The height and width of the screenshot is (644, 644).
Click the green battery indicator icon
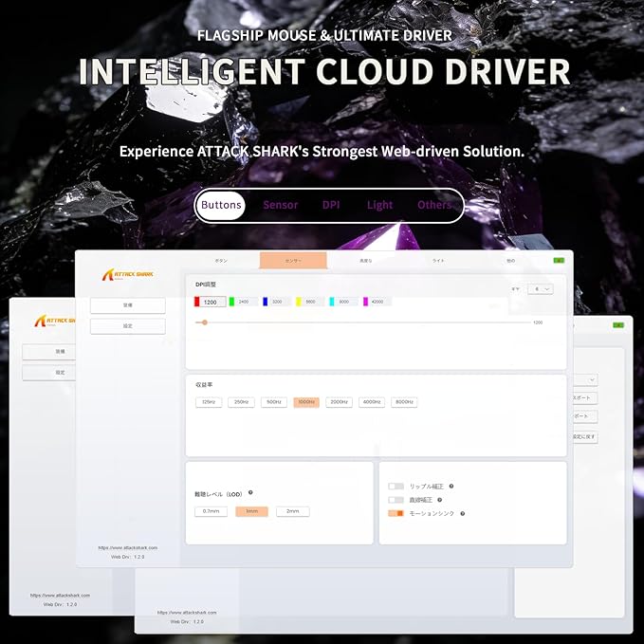point(559,261)
